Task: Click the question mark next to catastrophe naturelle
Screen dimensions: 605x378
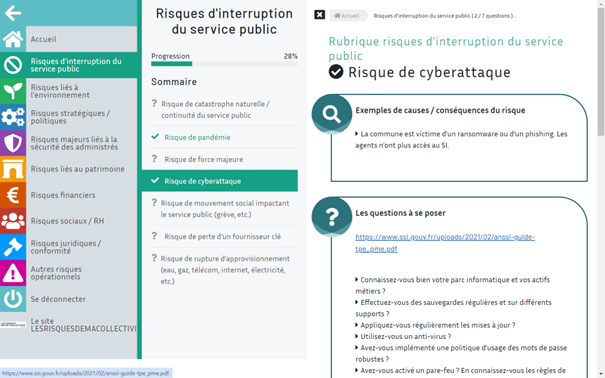Action: click(154, 103)
